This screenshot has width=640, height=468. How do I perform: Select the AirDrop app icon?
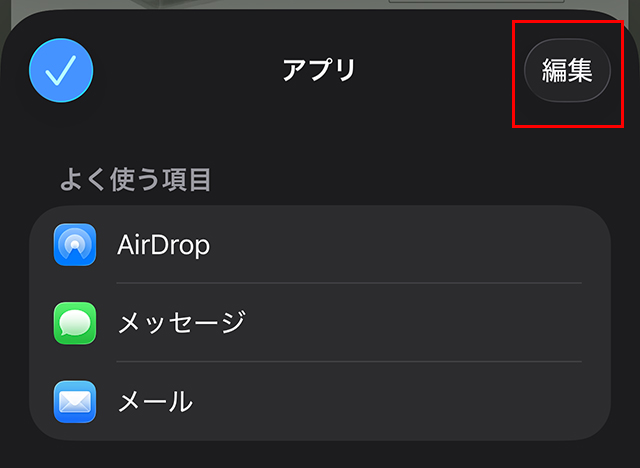pos(75,244)
